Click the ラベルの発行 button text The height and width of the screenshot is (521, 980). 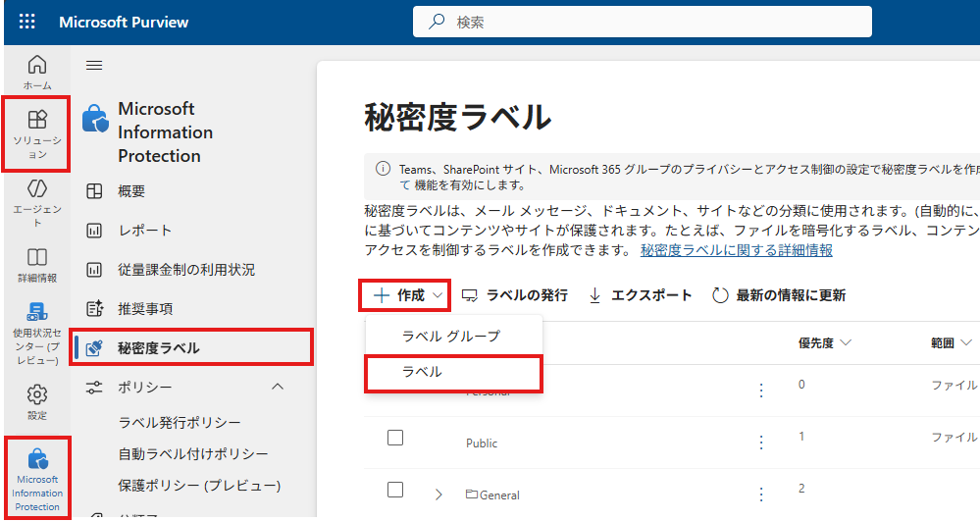tap(527, 295)
